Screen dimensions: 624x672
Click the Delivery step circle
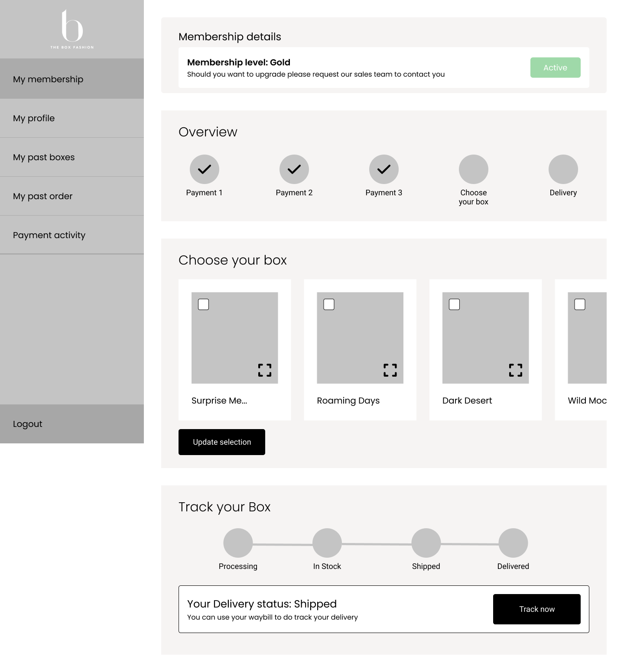tap(563, 169)
